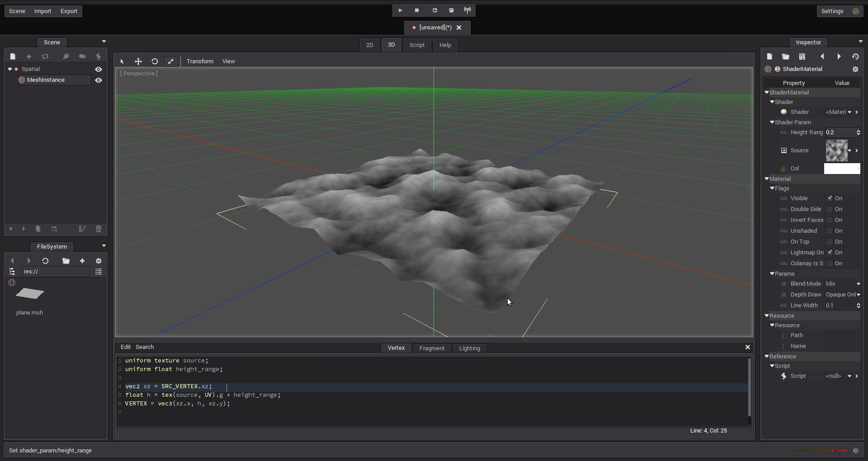This screenshot has height=461, width=868.
Task: Click the Col white color swatch
Action: (x=842, y=169)
